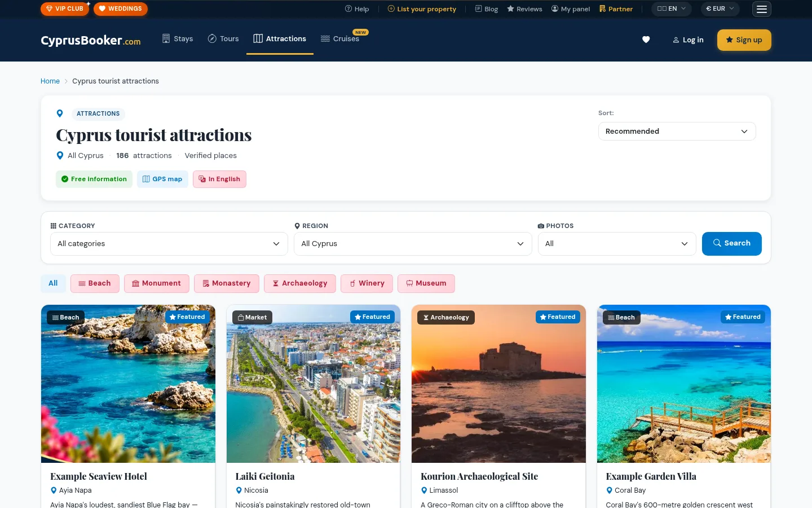Open the Sort Recommended dropdown
The height and width of the screenshot is (508, 812).
point(677,132)
